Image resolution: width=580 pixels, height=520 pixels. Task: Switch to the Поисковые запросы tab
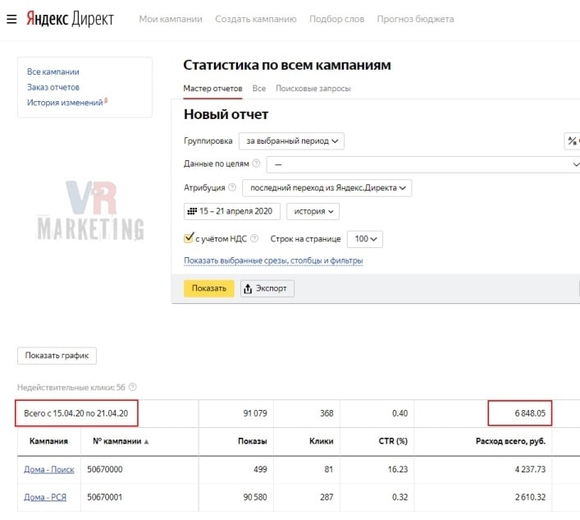click(313, 88)
